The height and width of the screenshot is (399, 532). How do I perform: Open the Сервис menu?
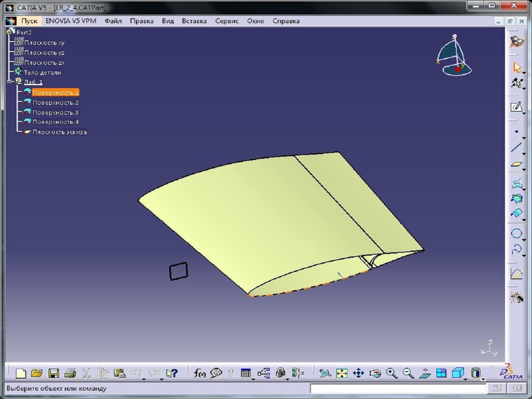227,21
